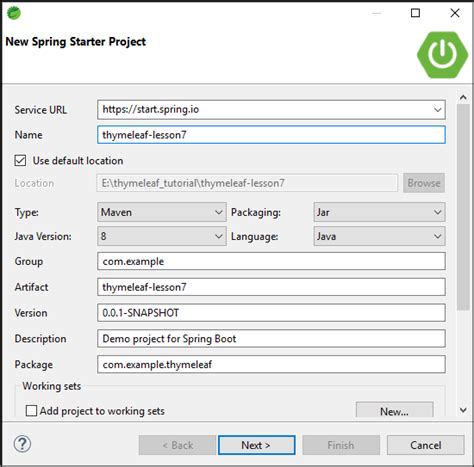Enable Add project to working sets
474x467 pixels.
(31, 411)
